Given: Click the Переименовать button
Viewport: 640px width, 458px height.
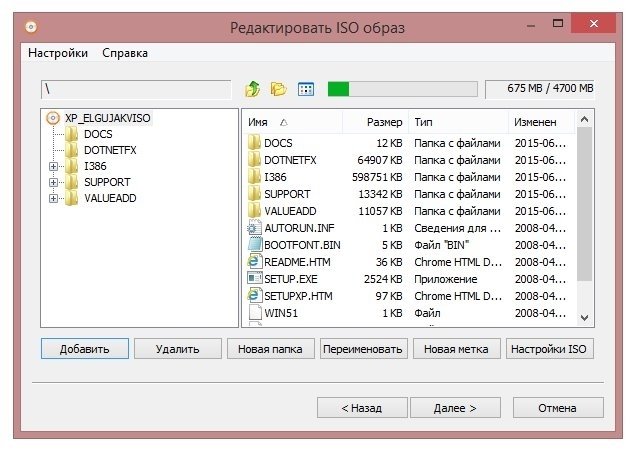Looking at the screenshot, I should [x=364, y=349].
